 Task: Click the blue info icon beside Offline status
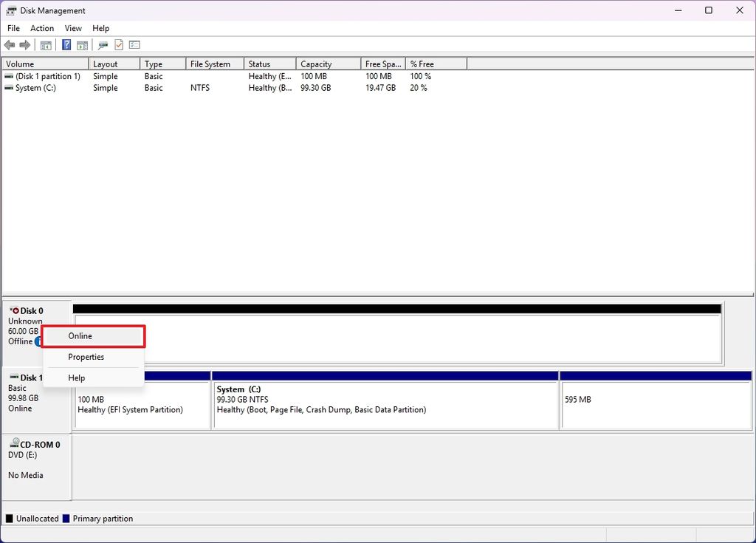click(x=39, y=341)
